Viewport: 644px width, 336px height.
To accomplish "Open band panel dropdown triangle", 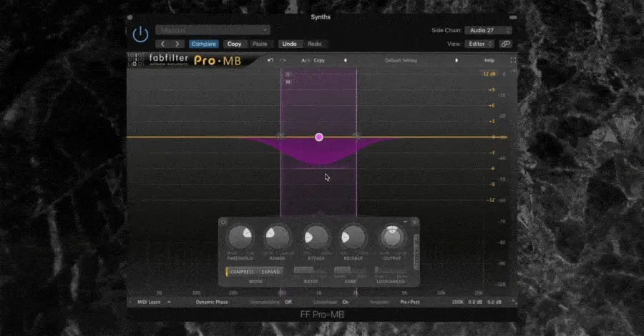I will pos(405,222).
